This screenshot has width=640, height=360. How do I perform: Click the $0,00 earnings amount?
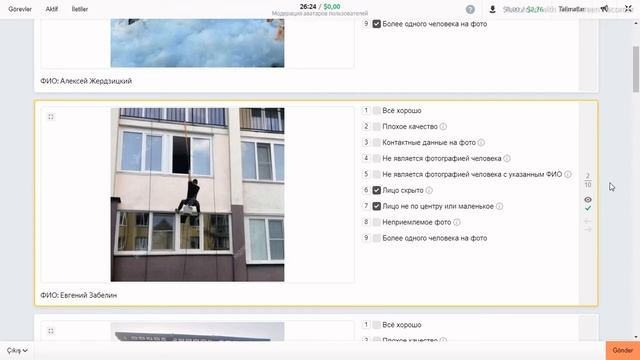(x=332, y=7)
